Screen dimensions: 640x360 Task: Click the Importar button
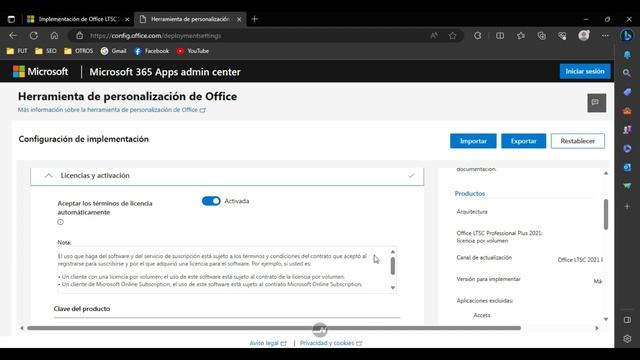click(x=473, y=141)
